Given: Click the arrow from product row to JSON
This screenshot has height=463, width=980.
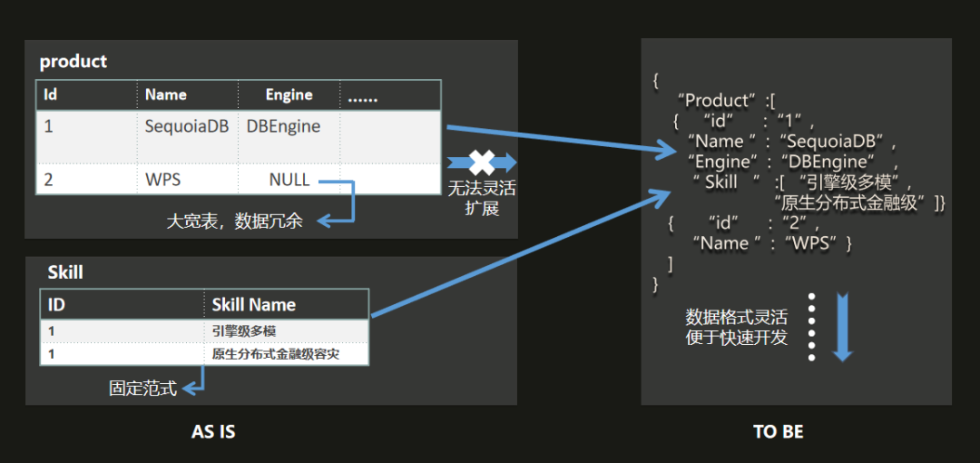Looking at the screenshot, I should click(x=557, y=140).
